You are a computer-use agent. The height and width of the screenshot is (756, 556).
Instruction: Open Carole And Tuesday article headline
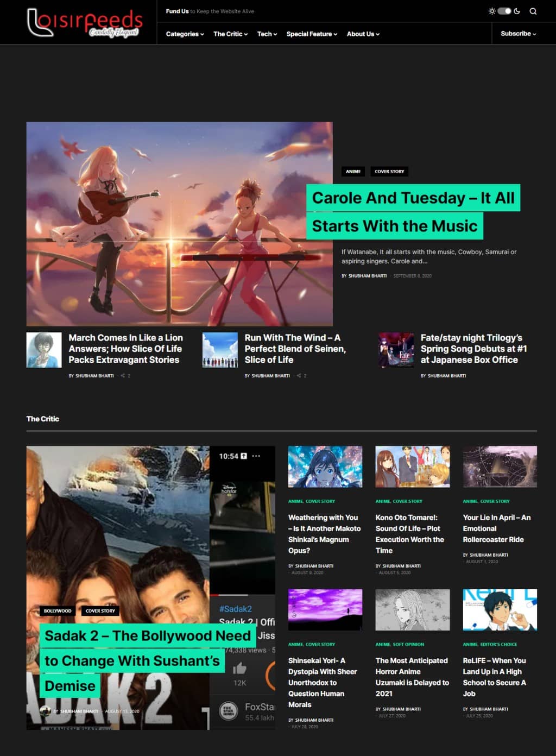[x=413, y=212]
